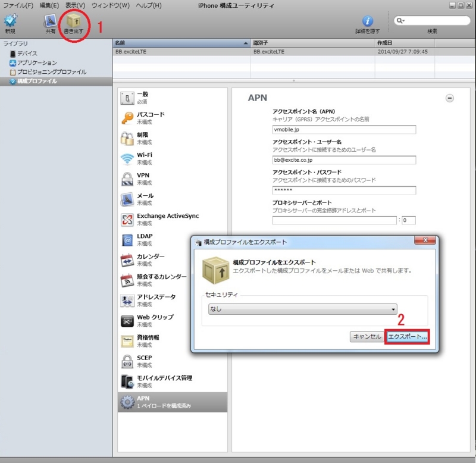The width and height of the screenshot is (476, 463).
Task: Sort by the 名前 column header
Action: [181, 43]
